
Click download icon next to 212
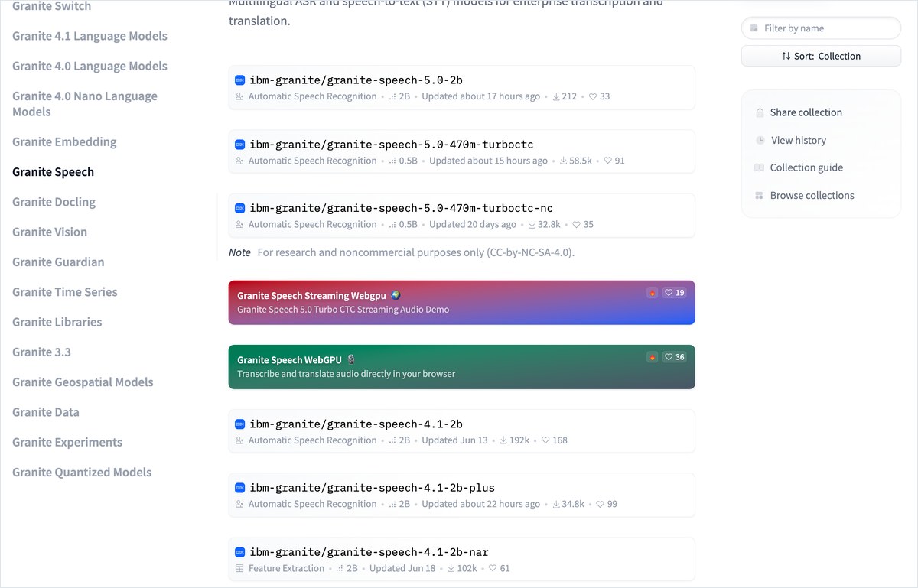555,97
